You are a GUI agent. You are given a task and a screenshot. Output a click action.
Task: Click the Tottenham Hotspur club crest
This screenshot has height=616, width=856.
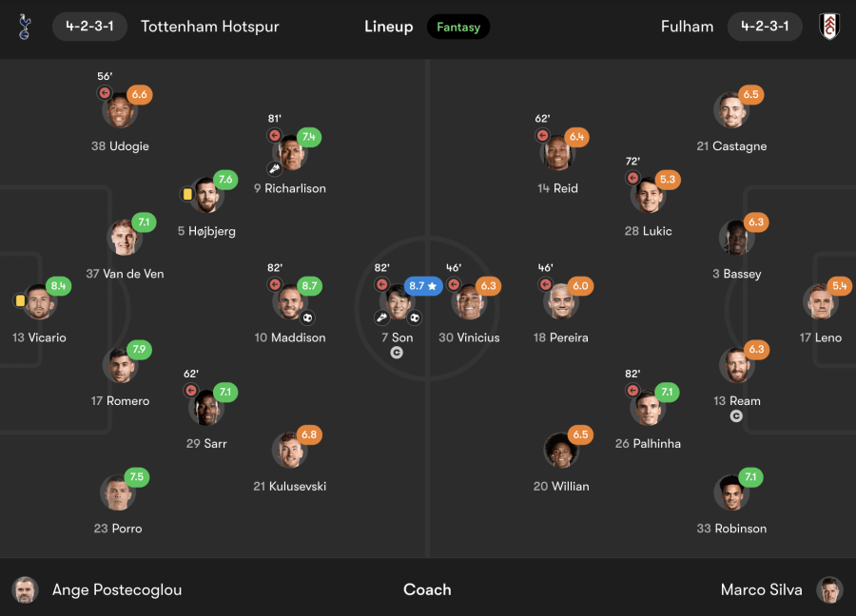25,27
